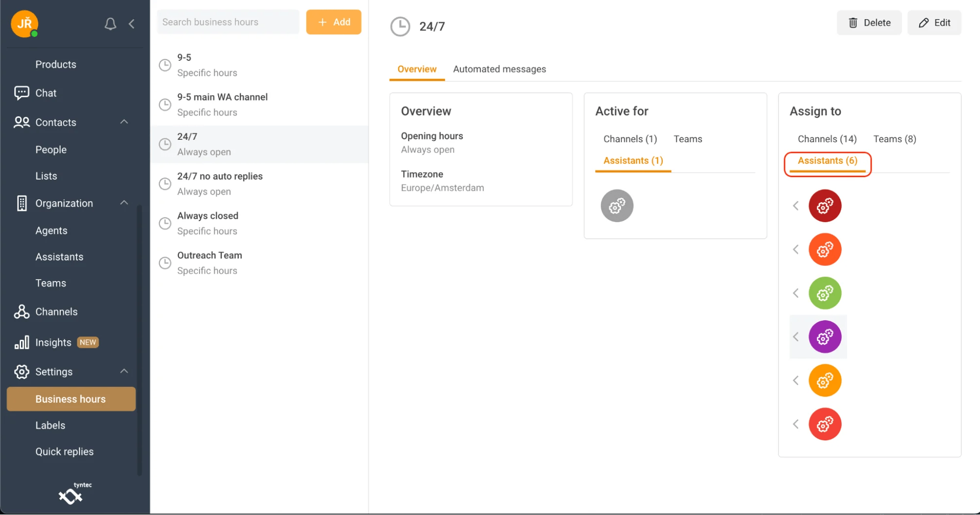This screenshot has height=515, width=980.
Task: Select Quick replies in the sidebar
Action: point(64,451)
